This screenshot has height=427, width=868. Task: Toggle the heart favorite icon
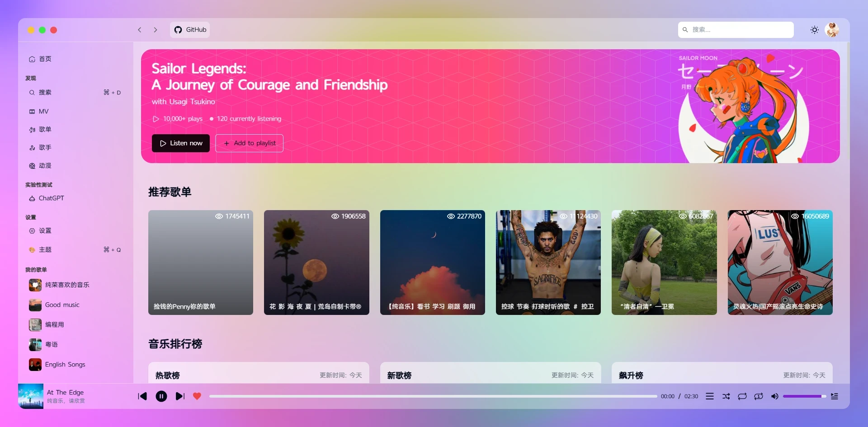(197, 396)
